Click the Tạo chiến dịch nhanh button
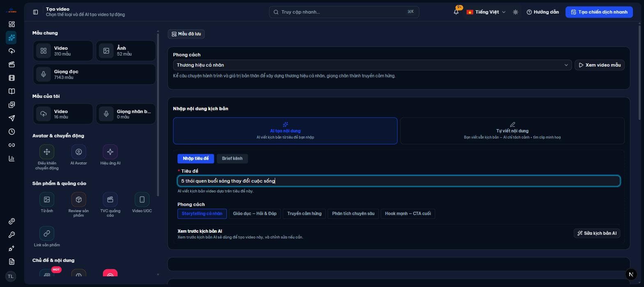644x287 pixels. (599, 12)
